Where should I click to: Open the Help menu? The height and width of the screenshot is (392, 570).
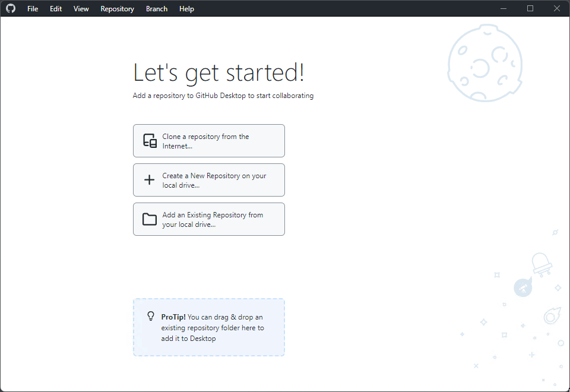[186, 8]
